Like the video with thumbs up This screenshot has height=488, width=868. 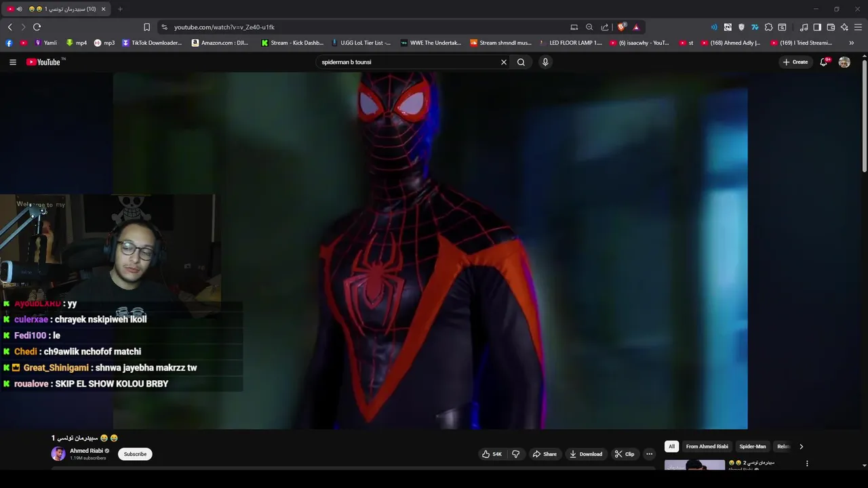click(x=492, y=454)
